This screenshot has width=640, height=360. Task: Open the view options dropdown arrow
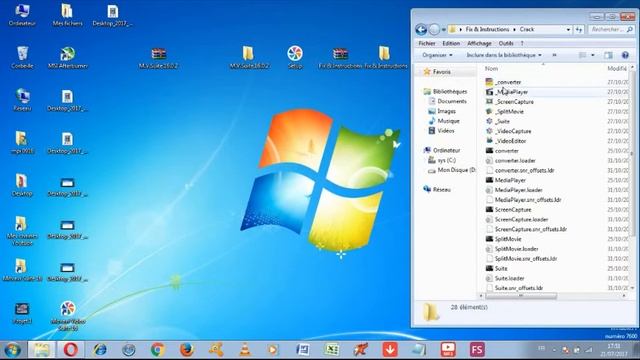tap(593, 55)
